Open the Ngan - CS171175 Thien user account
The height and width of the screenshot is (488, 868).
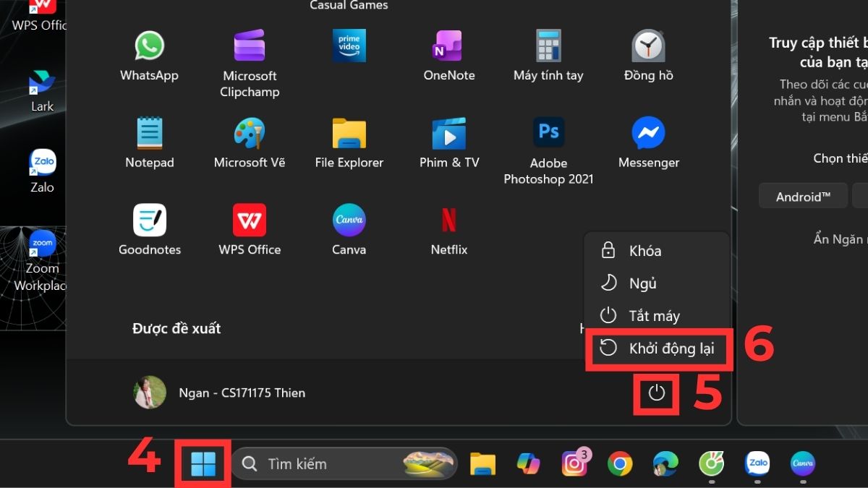pos(220,393)
